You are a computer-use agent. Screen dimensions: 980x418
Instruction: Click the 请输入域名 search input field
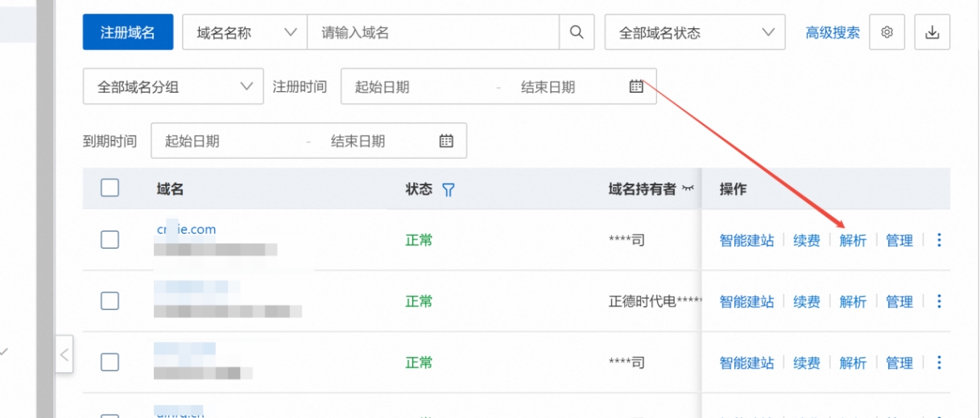[x=433, y=32]
